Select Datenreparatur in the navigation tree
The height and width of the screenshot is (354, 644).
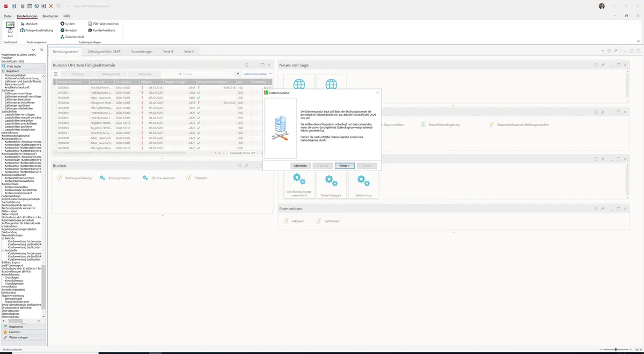[x=11, y=317]
